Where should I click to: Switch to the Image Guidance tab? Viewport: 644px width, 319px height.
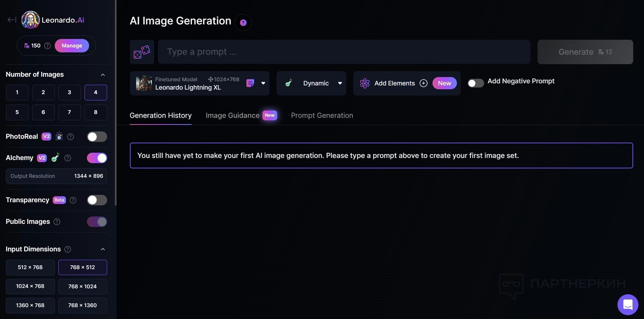[232, 115]
